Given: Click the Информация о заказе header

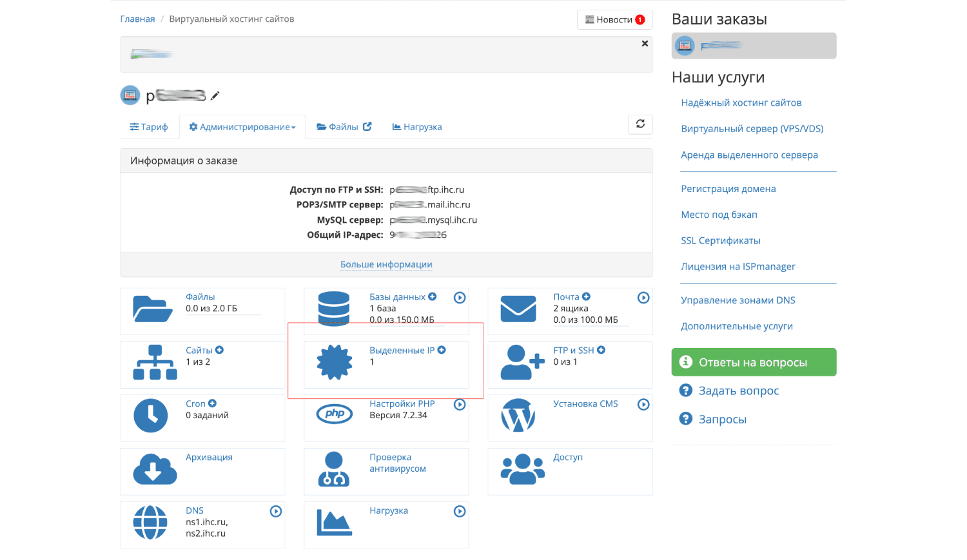Looking at the screenshot, I should pos(386,161).
